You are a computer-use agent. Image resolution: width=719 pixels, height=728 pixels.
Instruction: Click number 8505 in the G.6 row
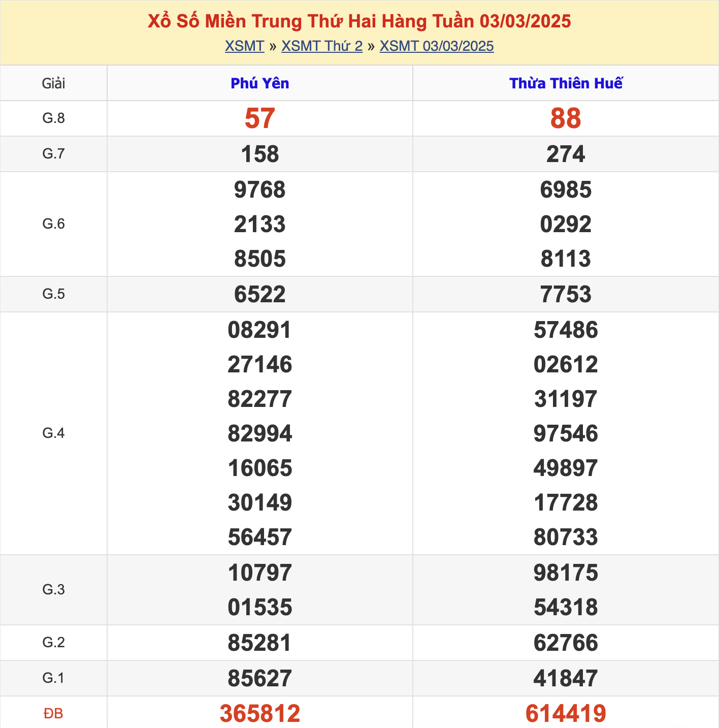(x=260, y=259)
